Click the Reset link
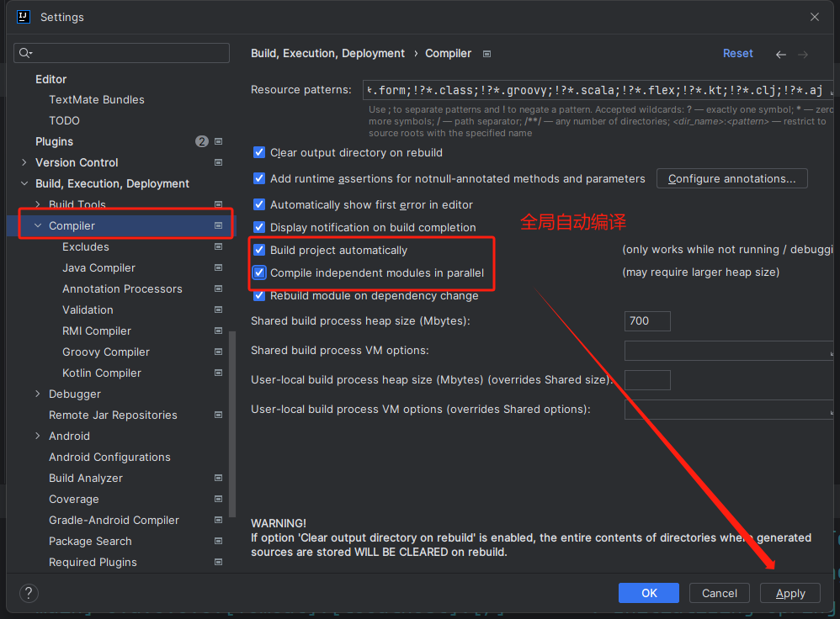This screenshot has width=840, height=619. tap(737, 54)
